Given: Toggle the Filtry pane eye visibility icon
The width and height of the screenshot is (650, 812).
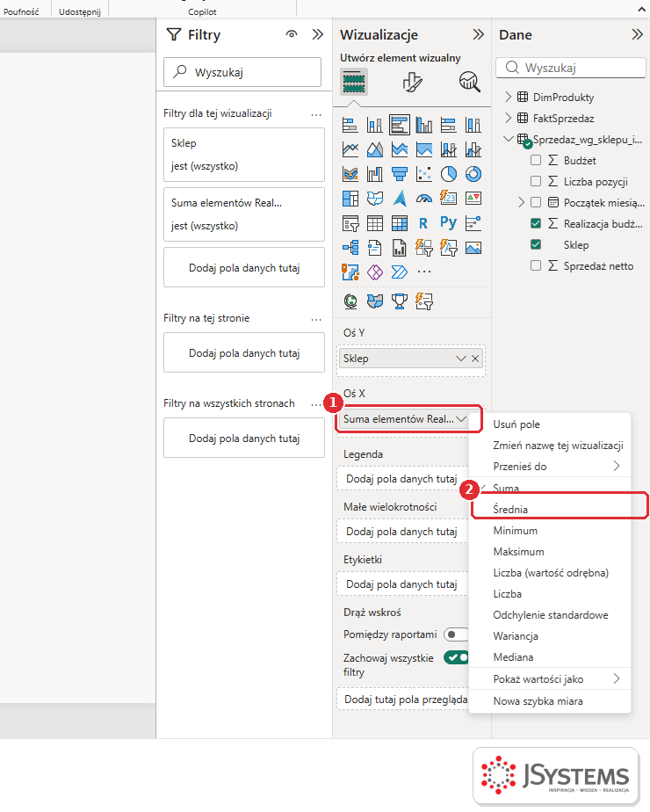Looking at the screenshot, I should coord(292,34).
